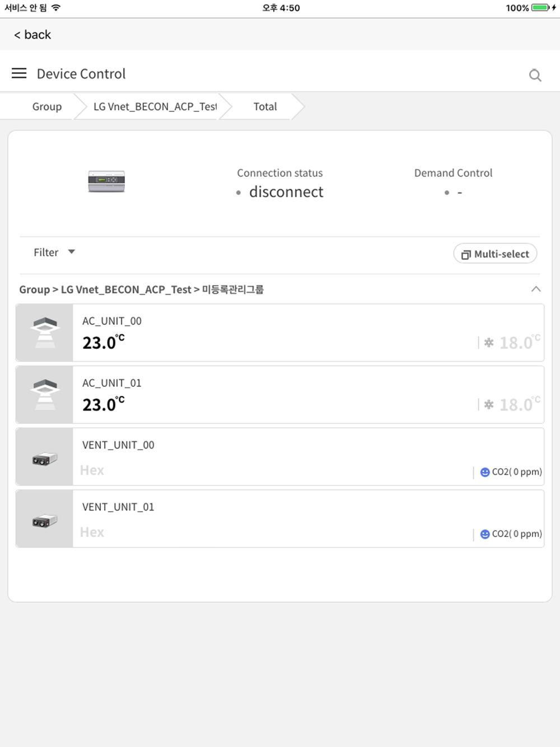Click the VENT_UNIT_01 CO2 ppm reading
Viewport: 560px width, 747px height.
pos(517,534)
